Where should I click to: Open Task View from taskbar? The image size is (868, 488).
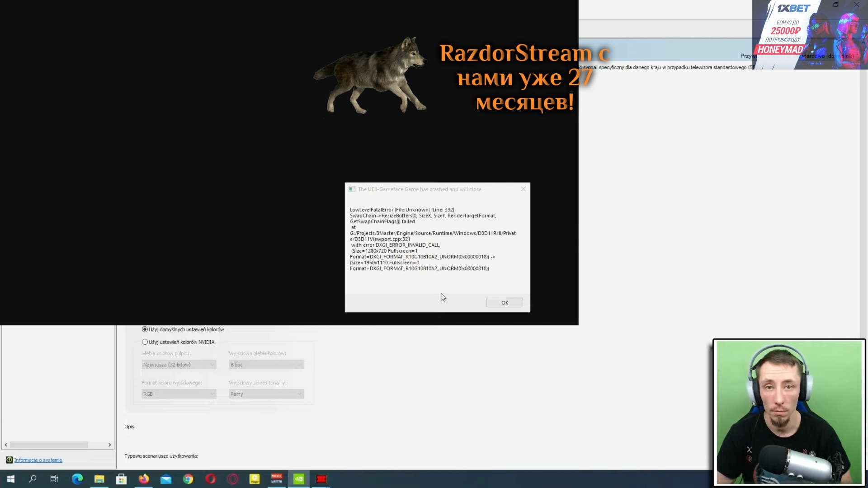click(54, 479)
